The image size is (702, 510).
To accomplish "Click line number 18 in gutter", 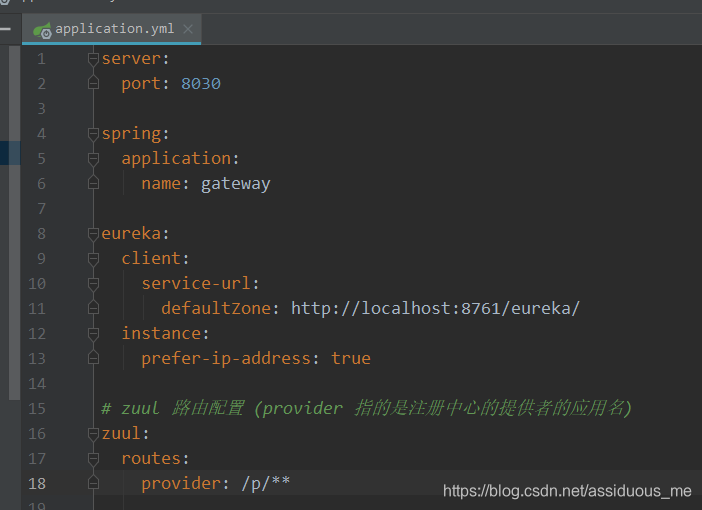I will click(37, 484).
